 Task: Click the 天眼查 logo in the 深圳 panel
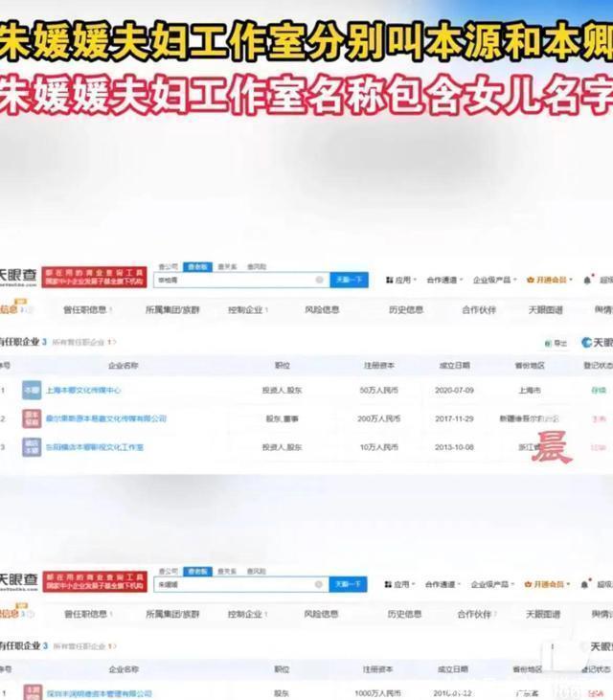coord(18,581)
